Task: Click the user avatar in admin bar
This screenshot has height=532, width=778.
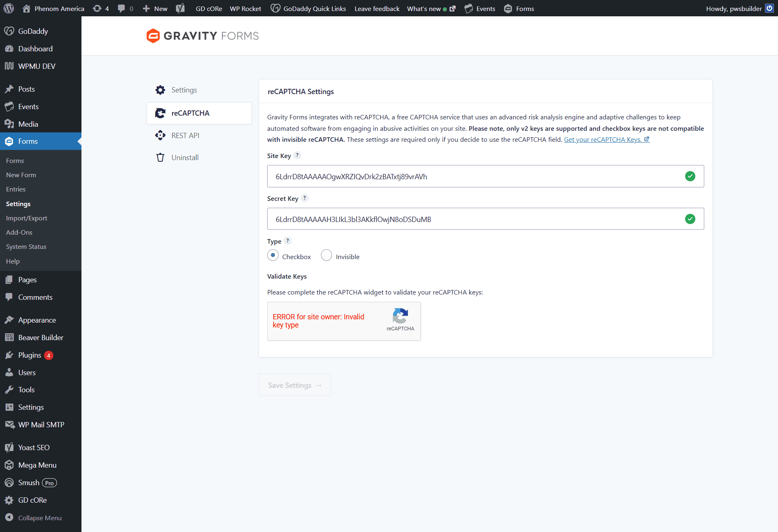Action: tap(769, 9)
